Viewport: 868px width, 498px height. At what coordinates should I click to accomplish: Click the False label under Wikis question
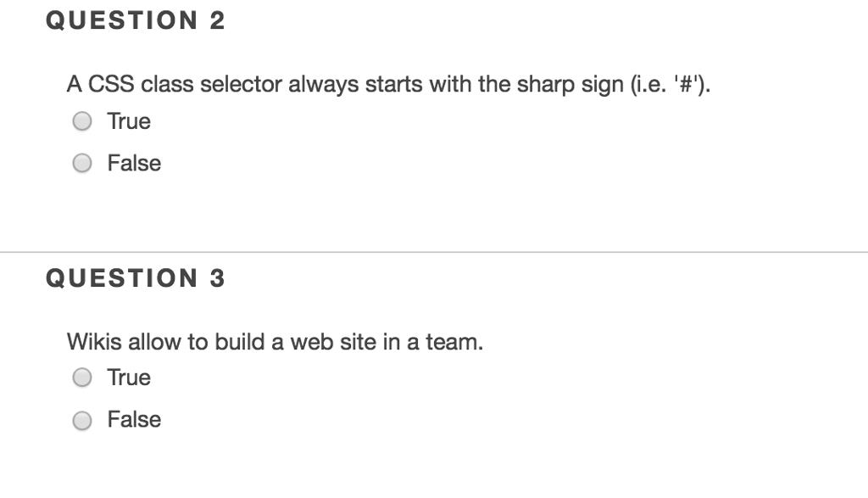[x=134, y=419]
